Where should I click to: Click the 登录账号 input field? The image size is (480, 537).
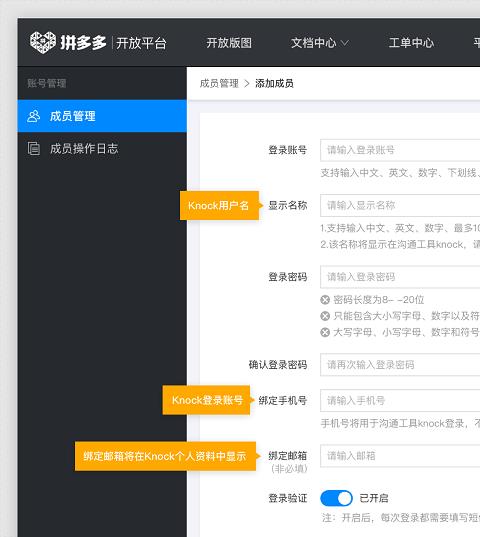pyautogui.click(x=400, y=150)
